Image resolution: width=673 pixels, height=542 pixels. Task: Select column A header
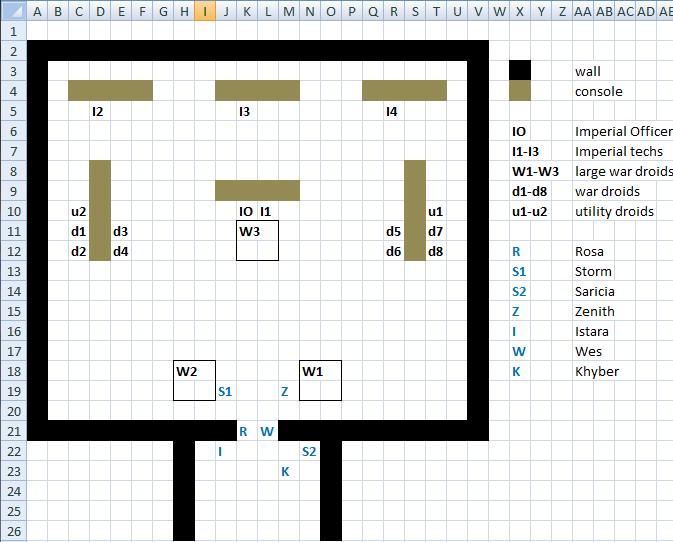point(37,11)
